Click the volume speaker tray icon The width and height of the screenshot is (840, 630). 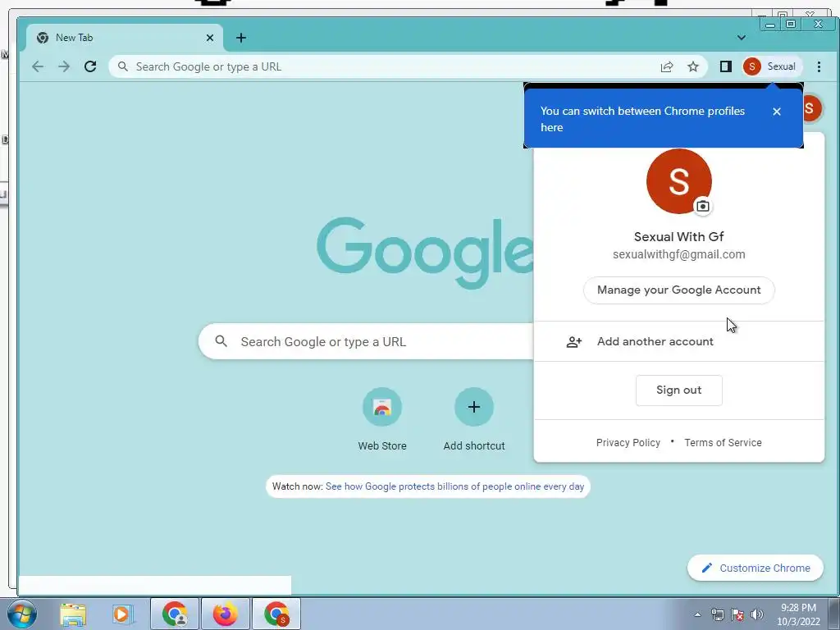tap(757, 614)
